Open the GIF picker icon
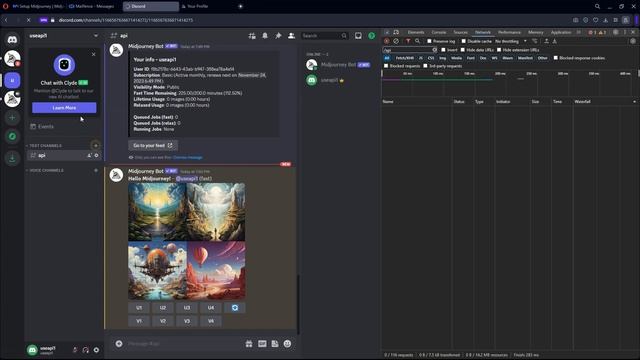This screenshot has height=360, width=640. point(262,344)
